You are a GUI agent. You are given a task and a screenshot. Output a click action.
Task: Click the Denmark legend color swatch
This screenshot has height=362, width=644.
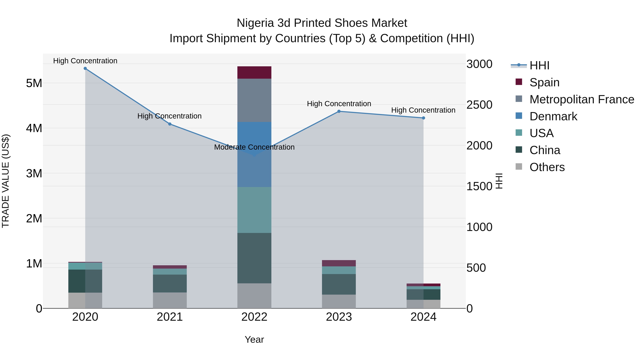point(519,116)
